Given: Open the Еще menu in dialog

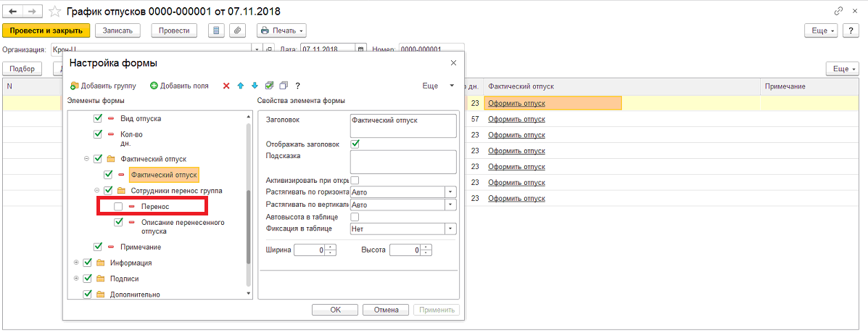Looking at the screenshot, I should point(439,86).
